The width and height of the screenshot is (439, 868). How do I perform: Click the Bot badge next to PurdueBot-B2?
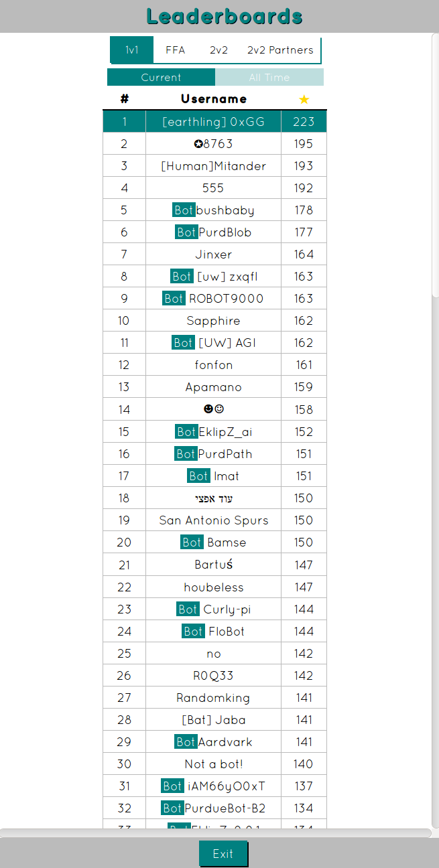coord(172,808)
